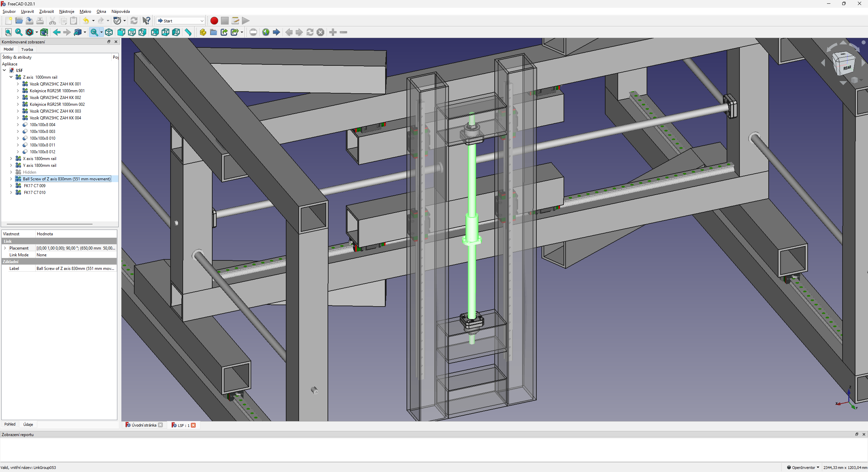
Task: Click the What's This help icon
Action: point(146,21)
